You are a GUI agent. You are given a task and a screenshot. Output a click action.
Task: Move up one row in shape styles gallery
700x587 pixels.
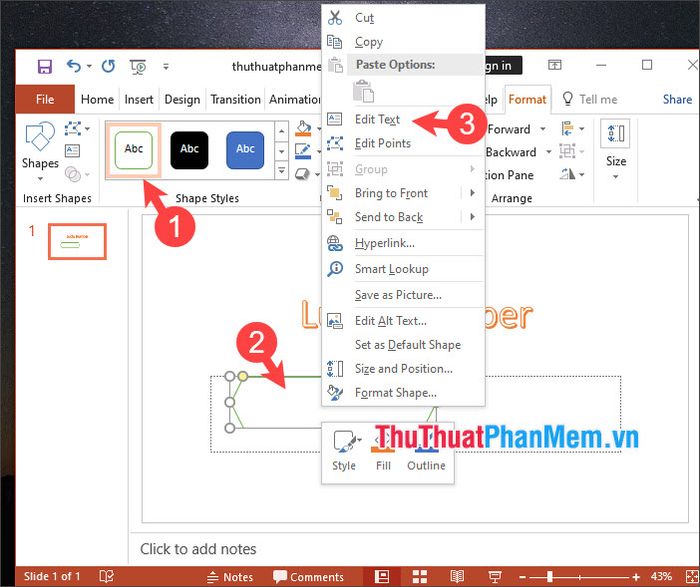point(281,131)
